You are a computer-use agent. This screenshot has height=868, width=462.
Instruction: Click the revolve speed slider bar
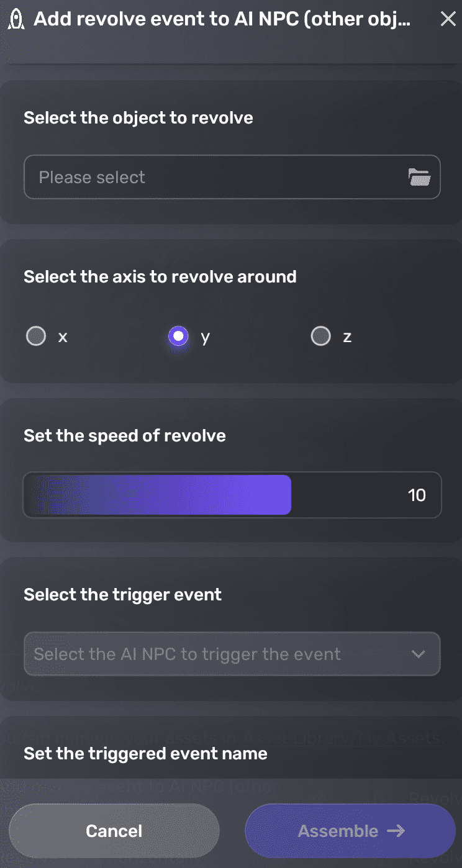coord(158,495)
